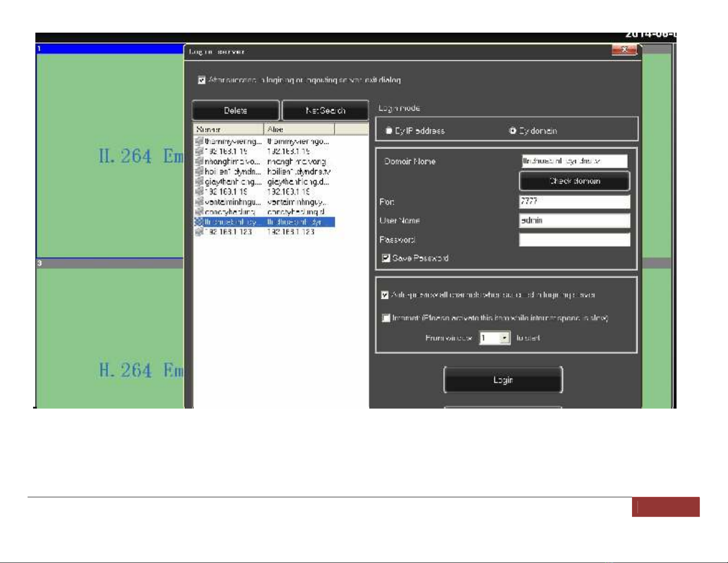Click the server icon beside 192.168.1.123

tap(199, 232)
